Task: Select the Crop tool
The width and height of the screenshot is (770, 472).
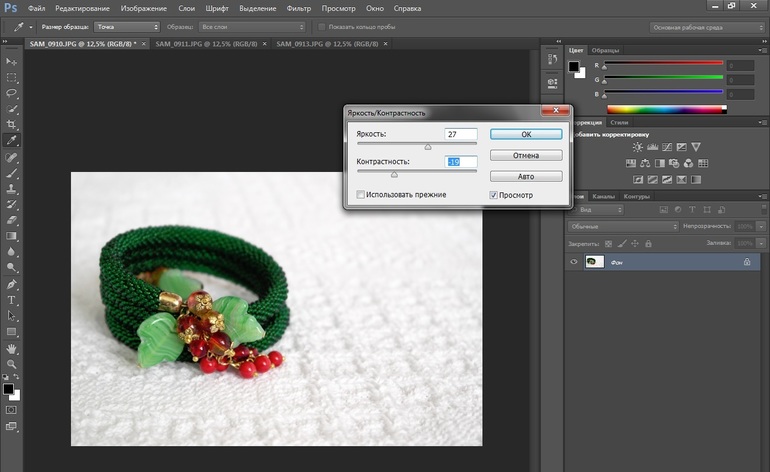Action: click(x=12, y=125)
